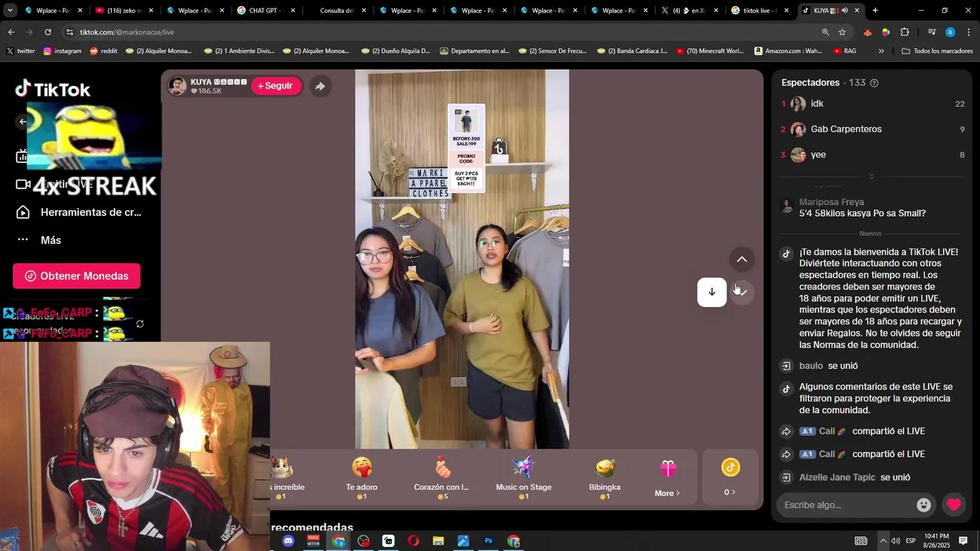Switch to tiktok live browser tab

click(x=758, y=11)
